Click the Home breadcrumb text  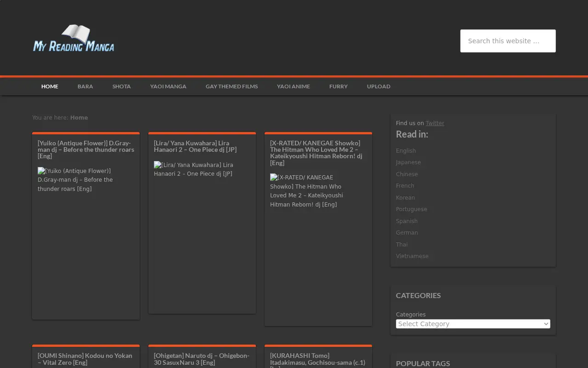(x=79, y=118)
